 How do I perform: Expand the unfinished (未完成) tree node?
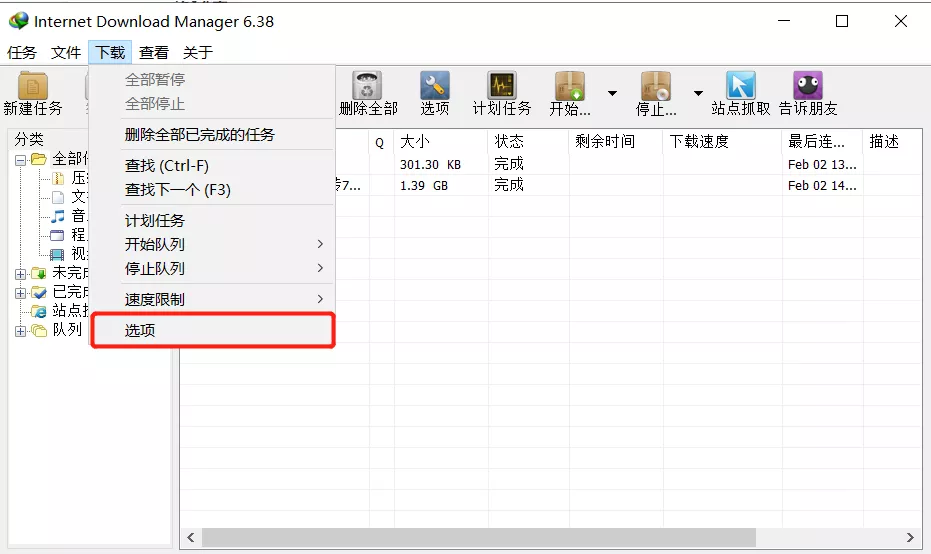coord(20,274)
